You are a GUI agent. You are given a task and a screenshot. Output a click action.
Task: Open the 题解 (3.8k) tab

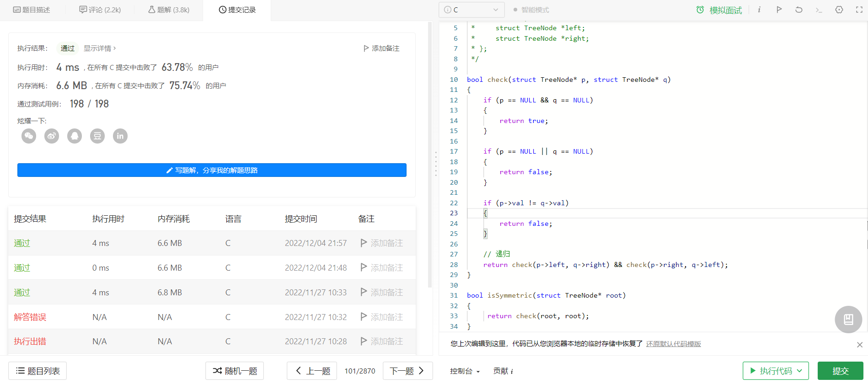coord(169,10)
